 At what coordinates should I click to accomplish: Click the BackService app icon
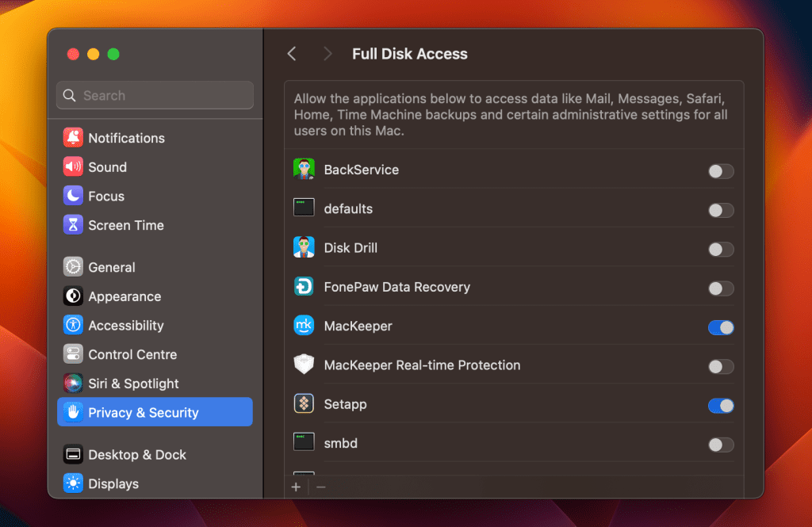[304, 170]
